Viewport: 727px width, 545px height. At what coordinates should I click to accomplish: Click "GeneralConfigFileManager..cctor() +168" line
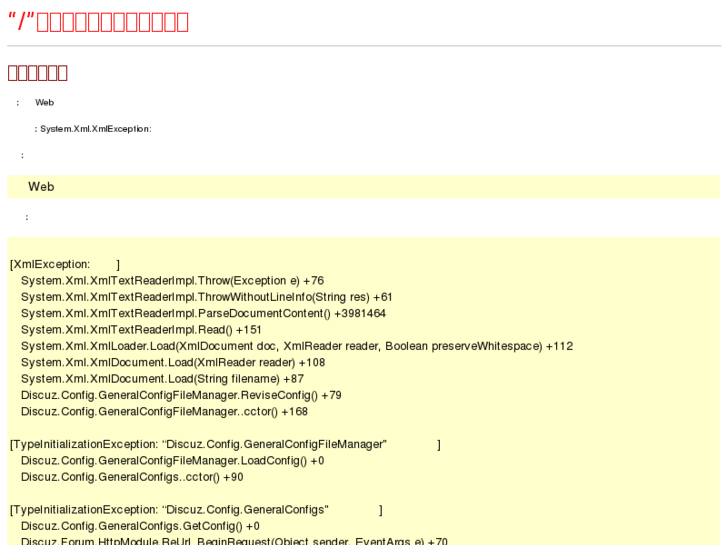[x=165, y=411]
